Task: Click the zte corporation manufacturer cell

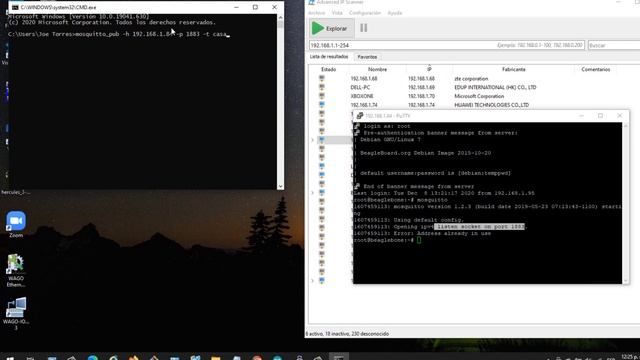Action: [471, 79]
